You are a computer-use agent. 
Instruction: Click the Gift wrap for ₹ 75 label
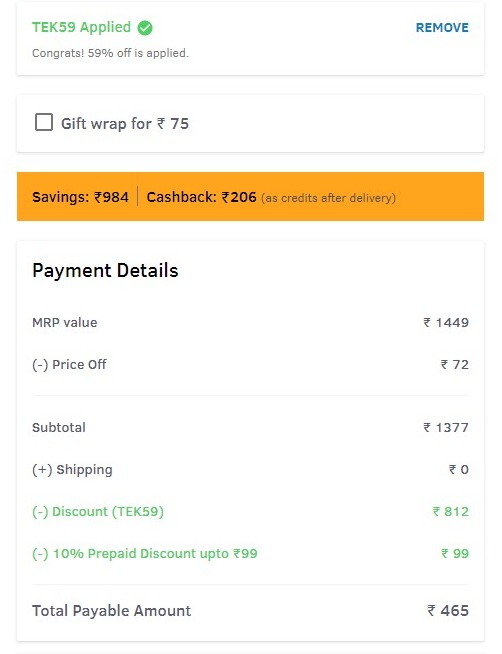[x=125, y=123]
